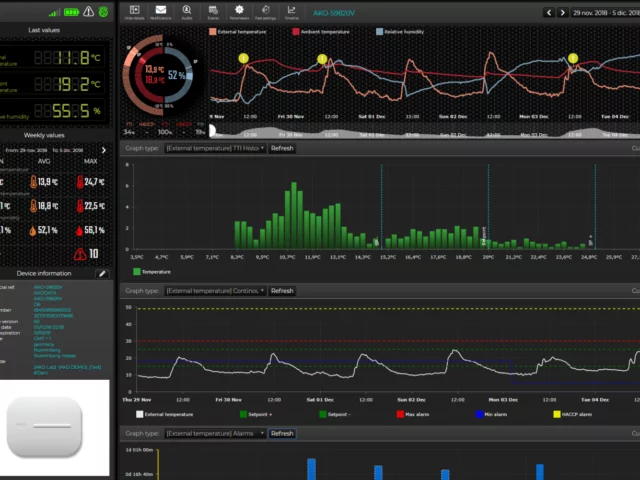Open the Parameters gear icon
The image size is (640, 480).
point(239,12)
